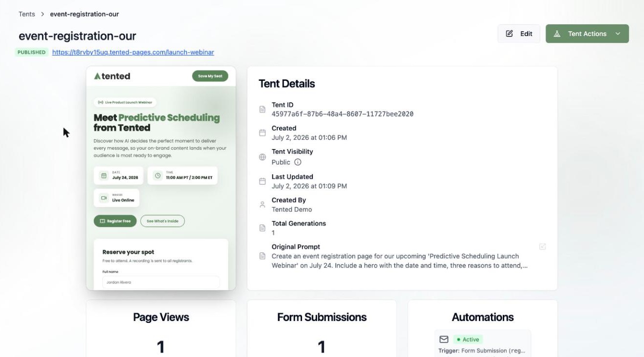Click the Register Free button in the preview
Viewport: 644px width, 357px height.
pos(115,221)
